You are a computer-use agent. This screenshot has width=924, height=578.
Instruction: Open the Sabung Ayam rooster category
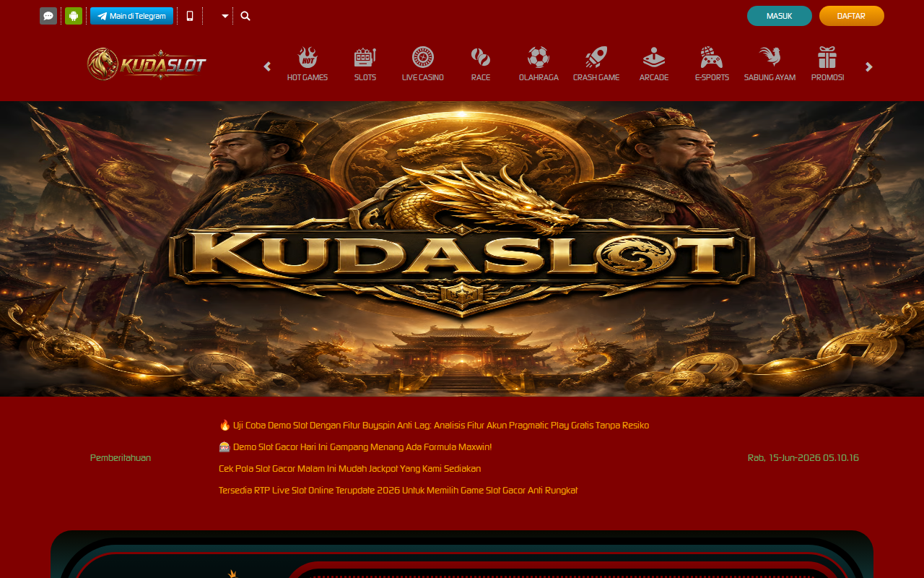pos(770,64)
